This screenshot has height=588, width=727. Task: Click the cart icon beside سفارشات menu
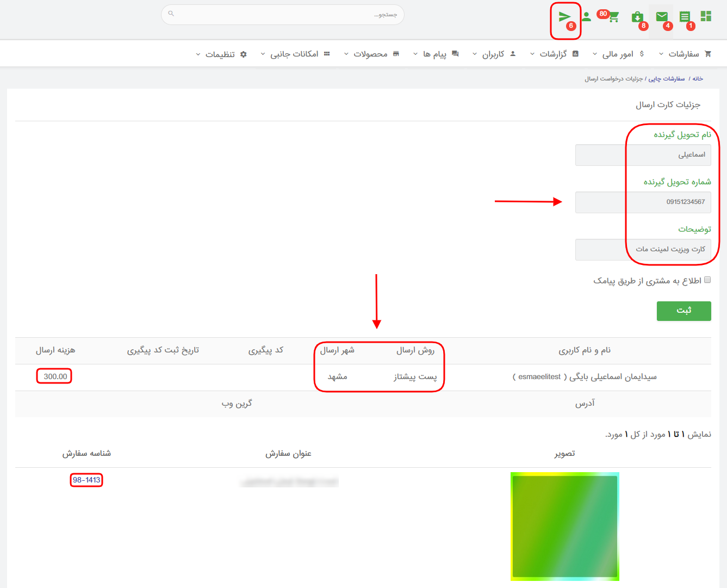coord(707,54)
